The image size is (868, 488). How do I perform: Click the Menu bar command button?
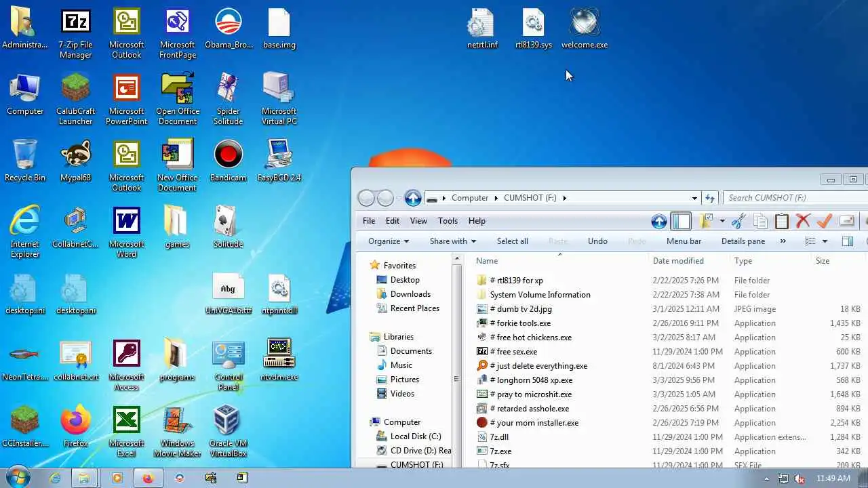tap(684, 241)
